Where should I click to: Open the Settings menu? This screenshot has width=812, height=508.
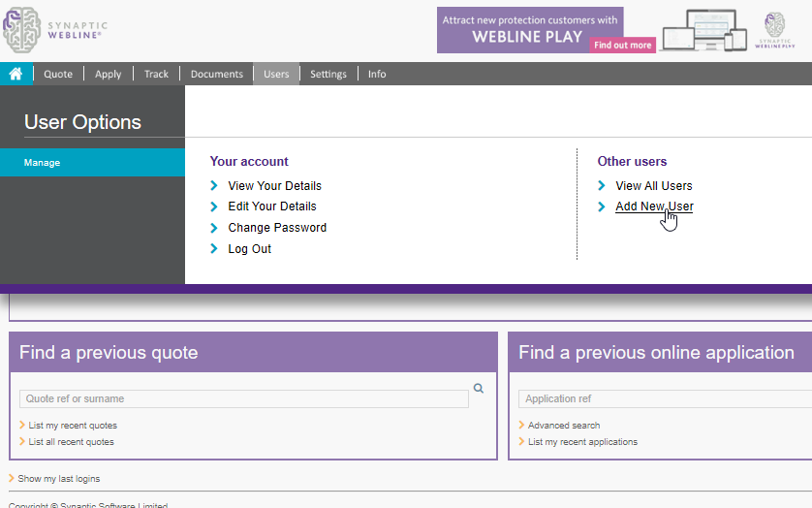[328, 74]
